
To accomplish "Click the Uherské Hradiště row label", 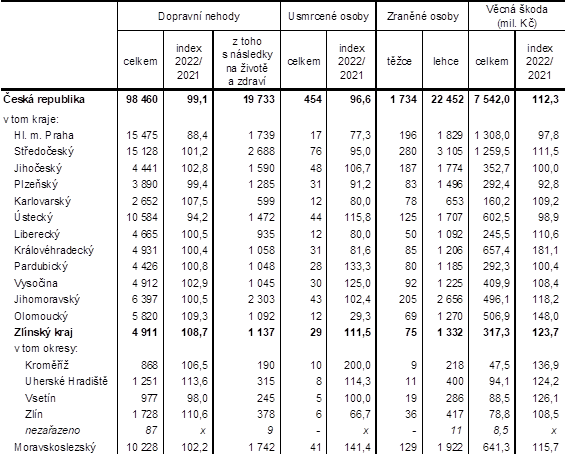I will coord(66,381).
